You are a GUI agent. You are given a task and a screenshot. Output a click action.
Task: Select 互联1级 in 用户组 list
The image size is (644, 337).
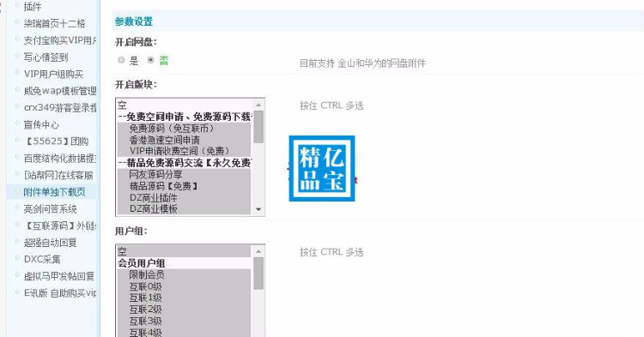pyautogui.click(x=184, y=298)
